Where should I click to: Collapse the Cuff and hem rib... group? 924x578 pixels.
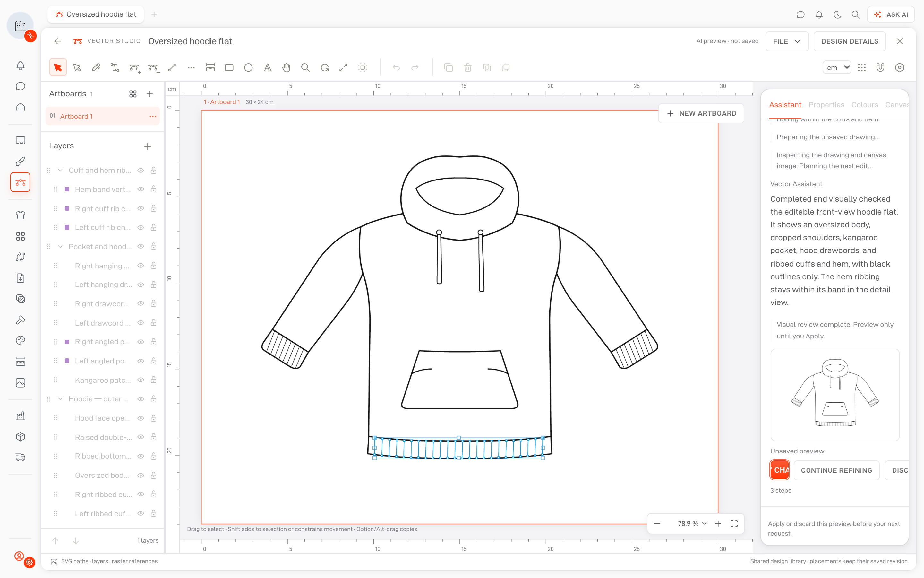(x=60, y=171)
